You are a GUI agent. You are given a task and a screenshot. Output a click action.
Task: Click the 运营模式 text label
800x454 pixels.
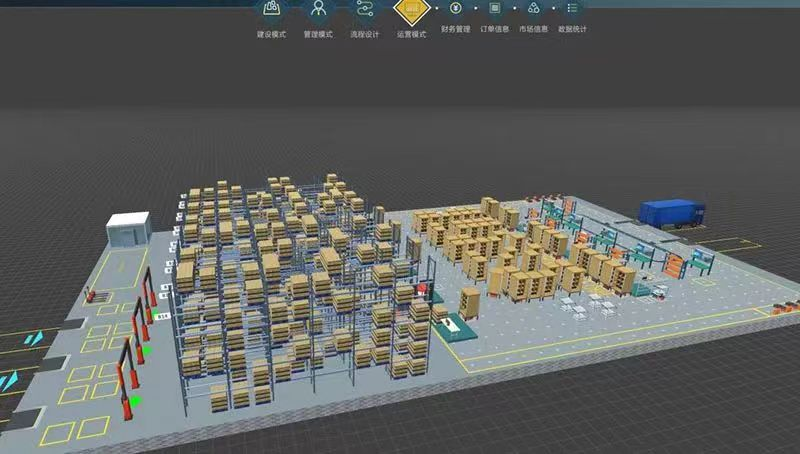click(x=411, y=34)
